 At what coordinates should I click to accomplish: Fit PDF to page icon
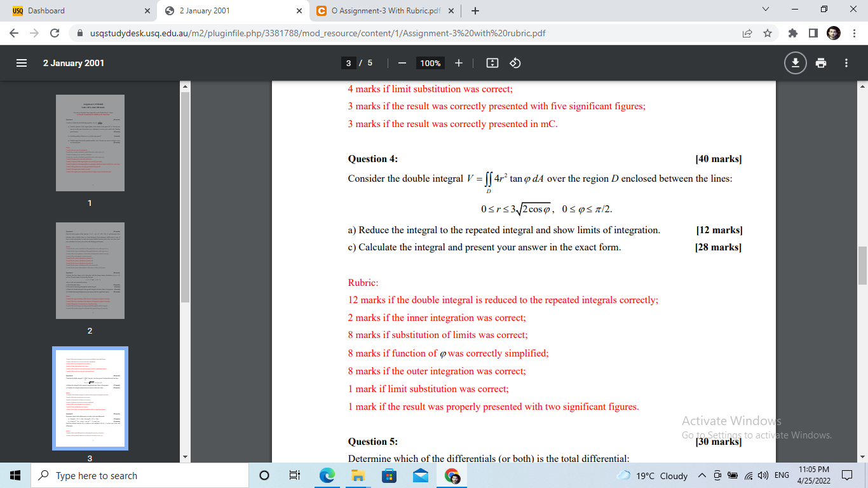pos(492,63)
